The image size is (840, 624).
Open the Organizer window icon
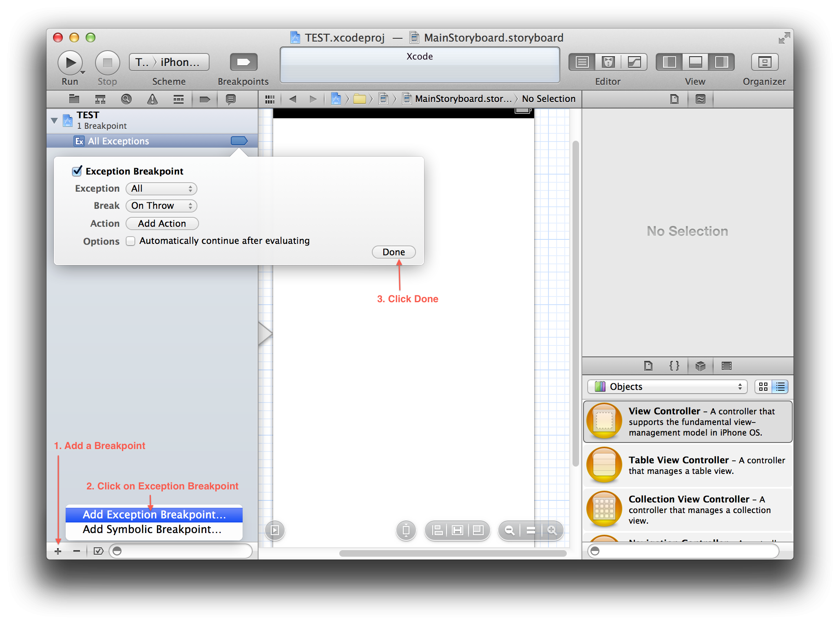coord(764,62)
